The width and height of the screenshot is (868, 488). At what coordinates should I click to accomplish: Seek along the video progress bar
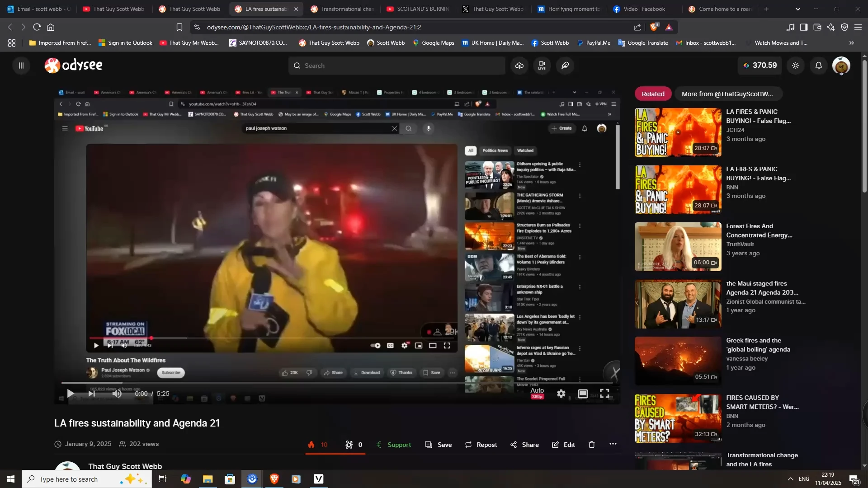[x=337, y=383]
